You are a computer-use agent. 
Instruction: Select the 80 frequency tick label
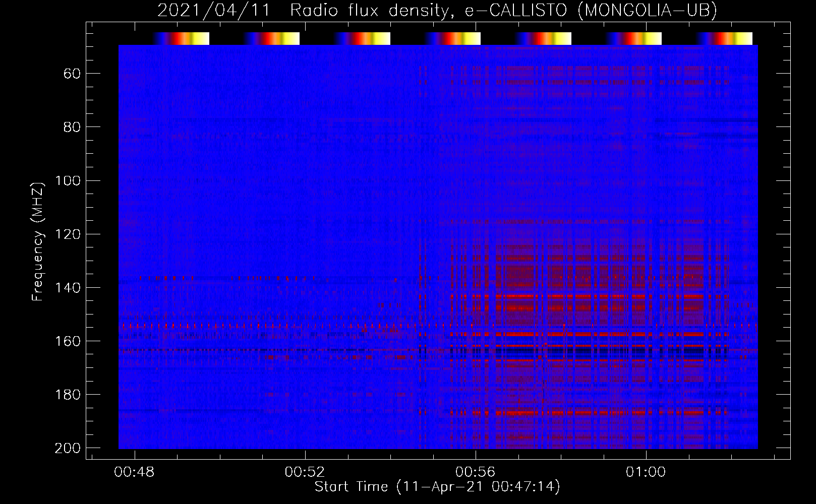click(x=72, y=127)
